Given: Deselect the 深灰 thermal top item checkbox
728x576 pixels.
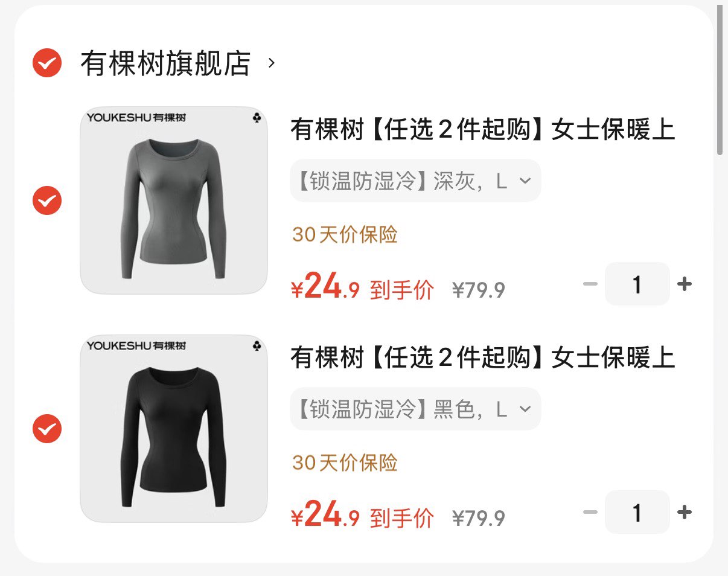Looking at the screenshot, I should [47, 200].
